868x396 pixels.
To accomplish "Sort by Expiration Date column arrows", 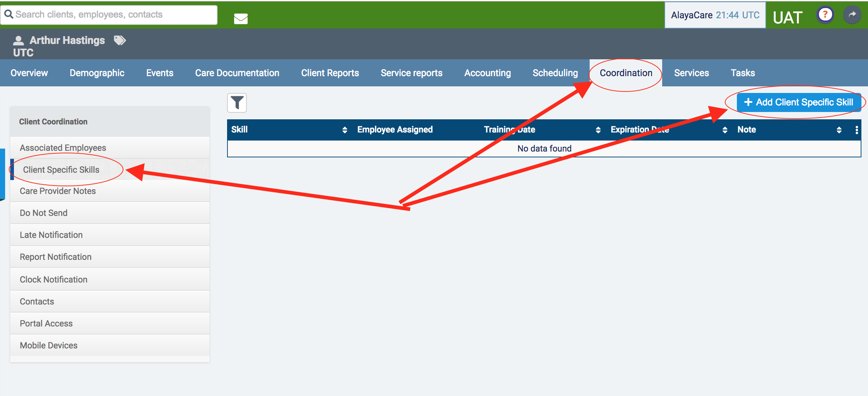I will [x=724, y=130].
